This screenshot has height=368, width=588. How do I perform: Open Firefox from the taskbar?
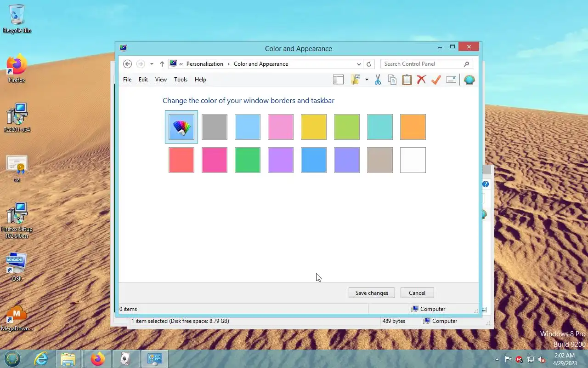click(97, 359)
